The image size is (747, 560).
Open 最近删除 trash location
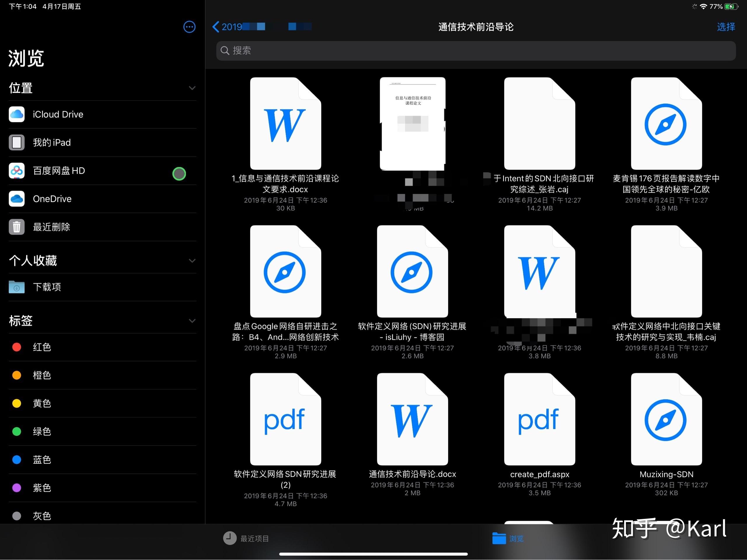[102, 227]
